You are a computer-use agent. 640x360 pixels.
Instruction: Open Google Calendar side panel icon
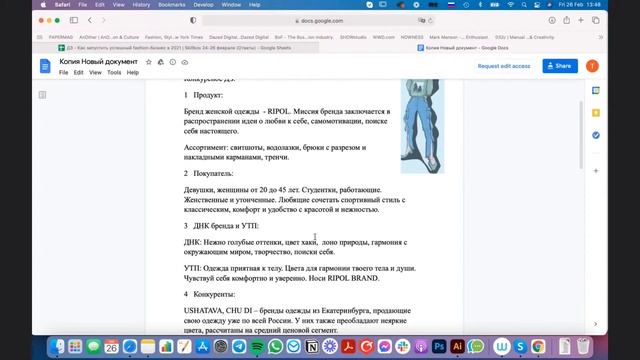[596, 91]
